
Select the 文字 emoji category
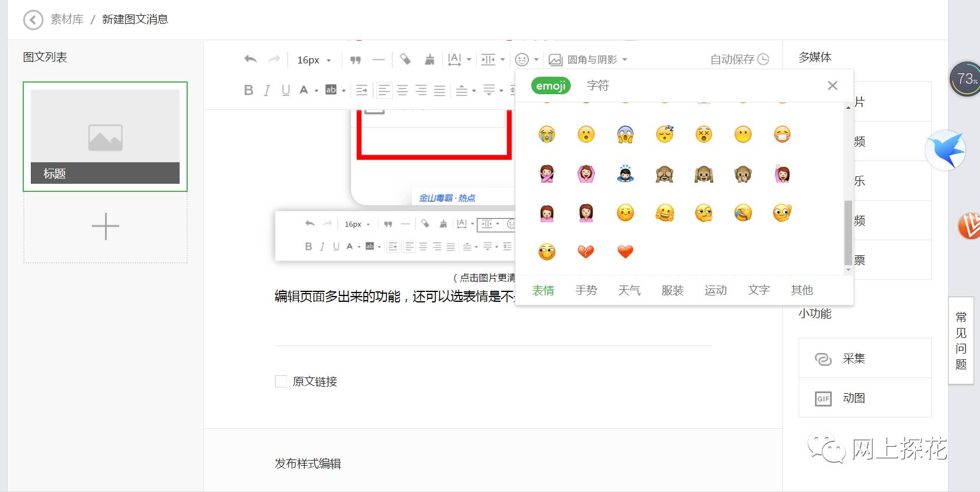(759, 290)
